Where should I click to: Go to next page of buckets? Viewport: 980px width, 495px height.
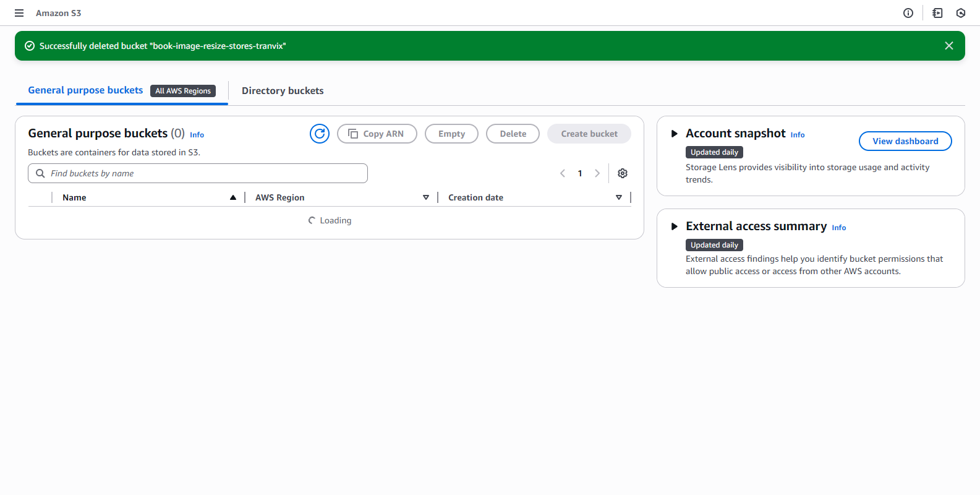tap(597, 173)
